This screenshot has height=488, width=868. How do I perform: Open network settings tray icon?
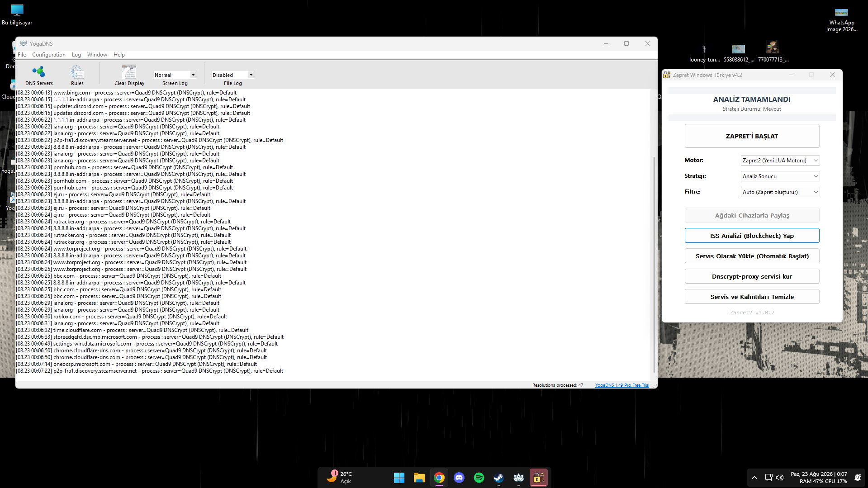click(x=768, y=478)
